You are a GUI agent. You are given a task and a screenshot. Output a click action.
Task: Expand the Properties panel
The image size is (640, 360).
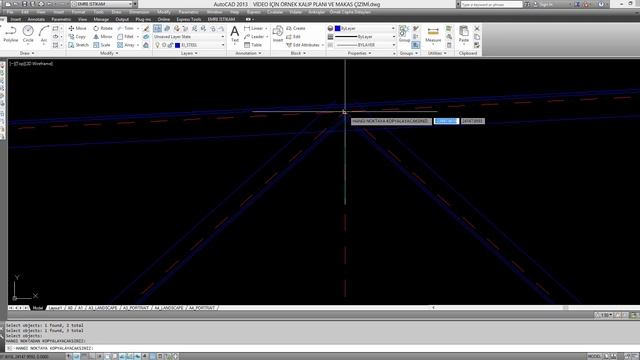click(x=359, y=53)
